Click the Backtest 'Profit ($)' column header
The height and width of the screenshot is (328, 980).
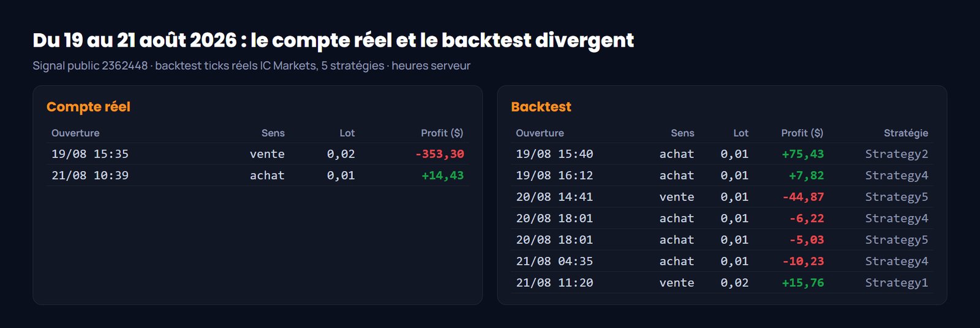(802, 133)
